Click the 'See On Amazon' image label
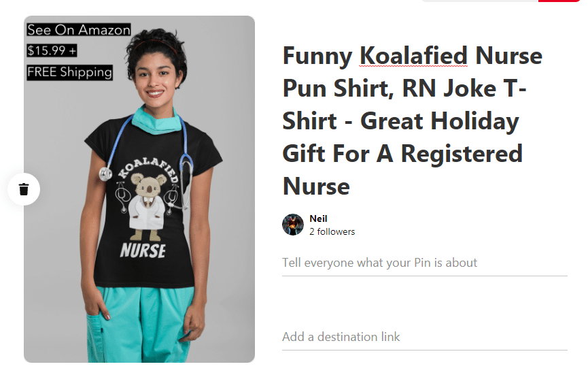 pyautogui.click(x=79, y=30)
